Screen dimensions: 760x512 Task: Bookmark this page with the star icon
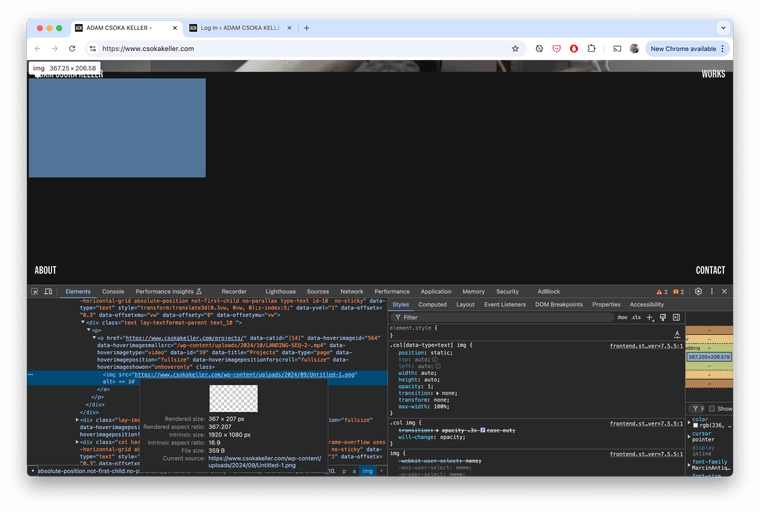click(x=515, y=48)
